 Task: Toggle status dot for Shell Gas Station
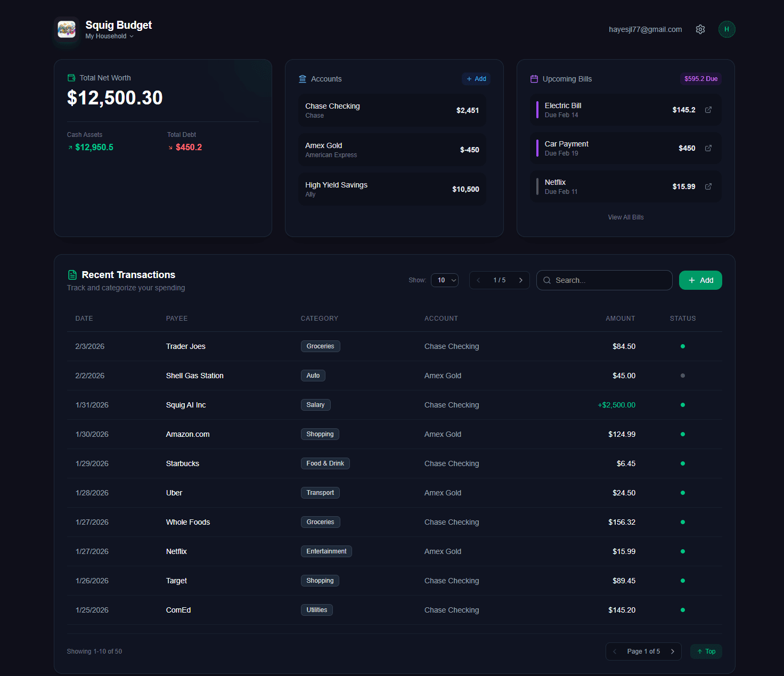click(x=683, y=376)
